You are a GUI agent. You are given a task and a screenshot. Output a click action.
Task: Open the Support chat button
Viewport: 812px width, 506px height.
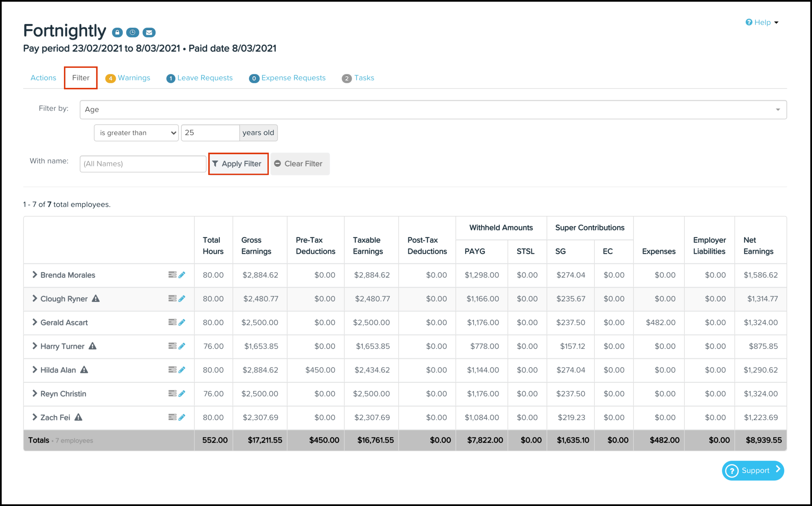point(752,471)
